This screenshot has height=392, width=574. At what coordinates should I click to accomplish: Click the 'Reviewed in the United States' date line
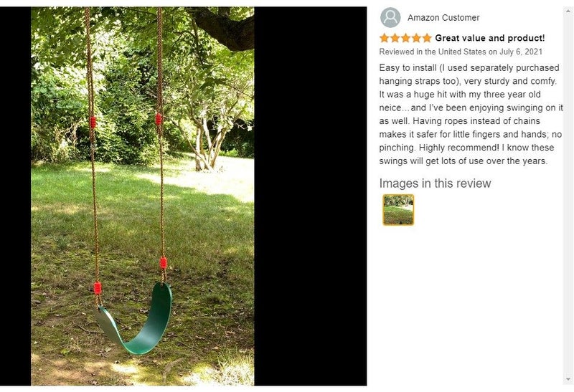(x=461, y=52)
